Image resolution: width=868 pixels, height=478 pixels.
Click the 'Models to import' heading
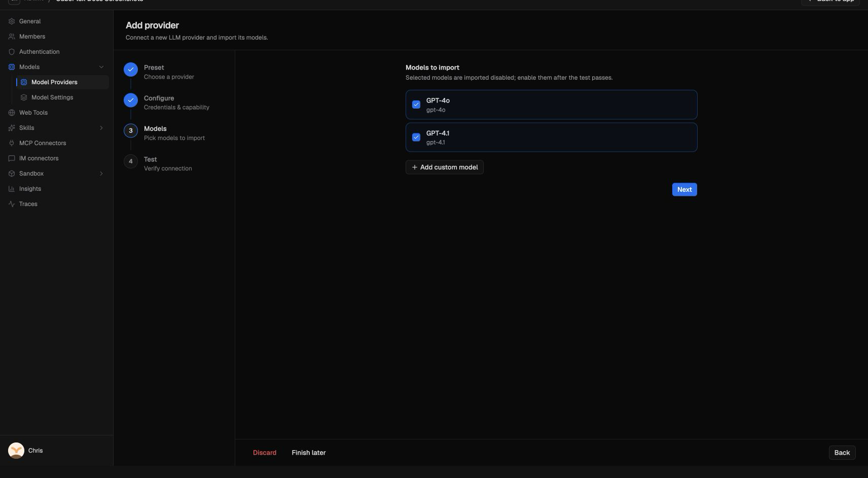click(432, 67)
